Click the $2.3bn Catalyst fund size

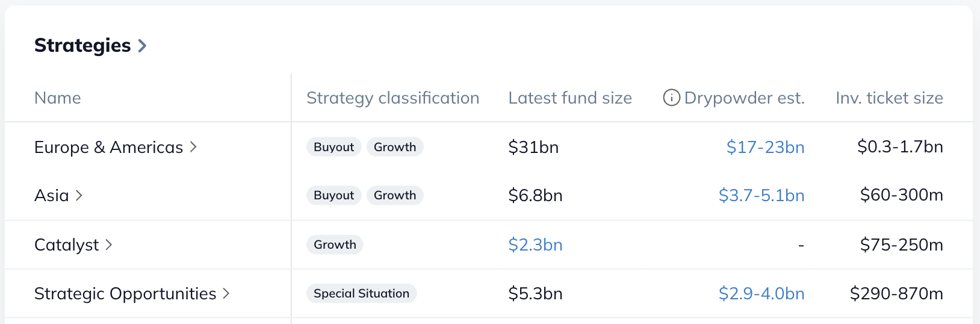[535, 245]
